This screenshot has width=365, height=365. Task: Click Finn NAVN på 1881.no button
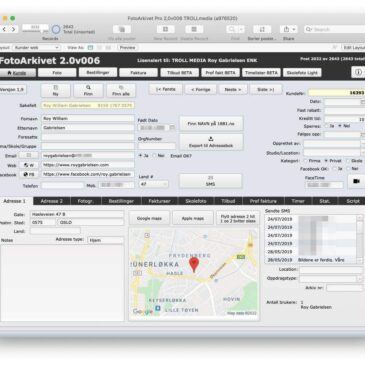coord(211,123)
